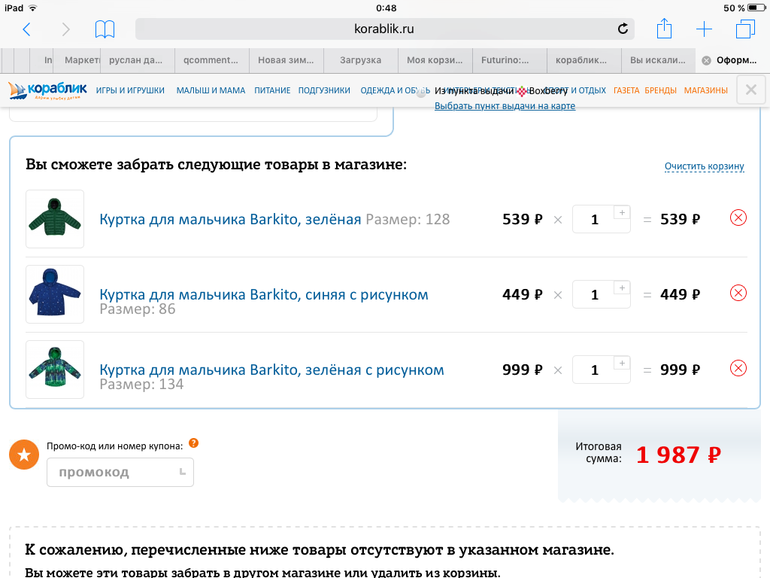
Task: Tap the korablik.ru address bar
Action: click(385, 29)
